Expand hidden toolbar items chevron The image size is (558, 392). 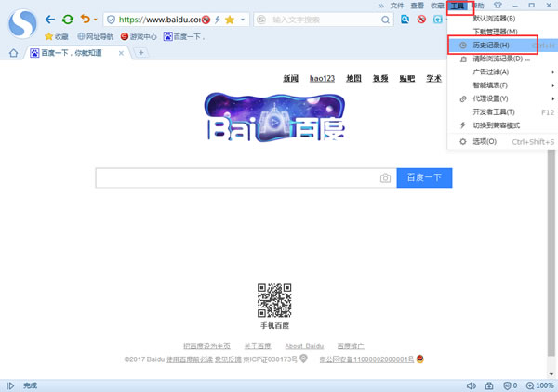click(x=381, y=6)
